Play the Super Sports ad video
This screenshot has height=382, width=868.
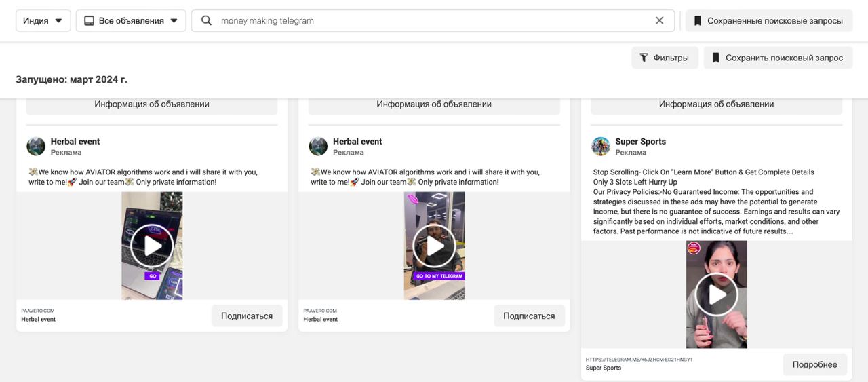716,294
